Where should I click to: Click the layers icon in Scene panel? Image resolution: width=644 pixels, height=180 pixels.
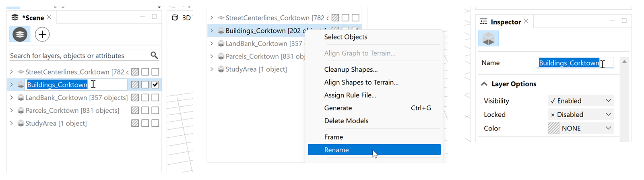point(20,35)
